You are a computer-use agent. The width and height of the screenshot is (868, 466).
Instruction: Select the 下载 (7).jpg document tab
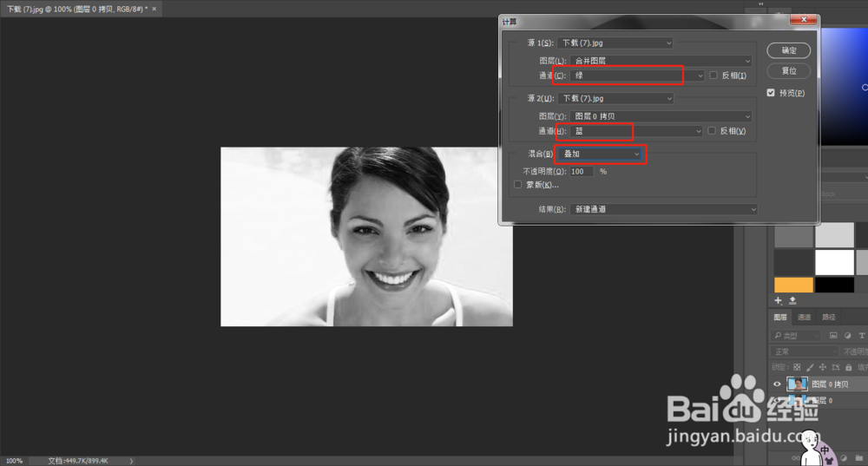77,9
